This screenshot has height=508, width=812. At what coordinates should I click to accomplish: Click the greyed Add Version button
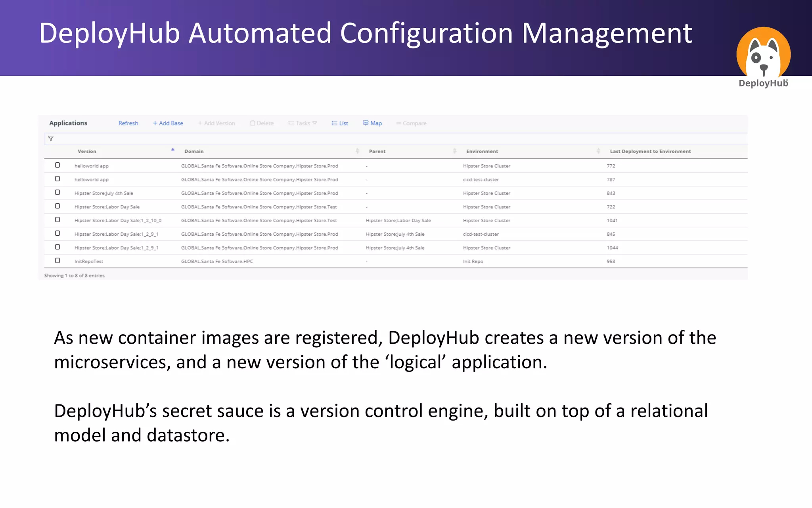(x=216, y=123)
